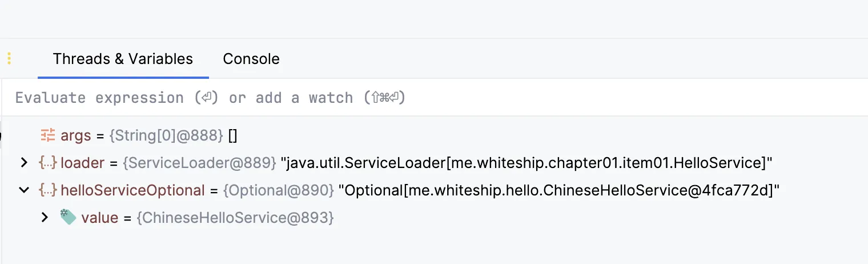
Task: Focus the Evaluate expression input field
Action: click(434, 98)
